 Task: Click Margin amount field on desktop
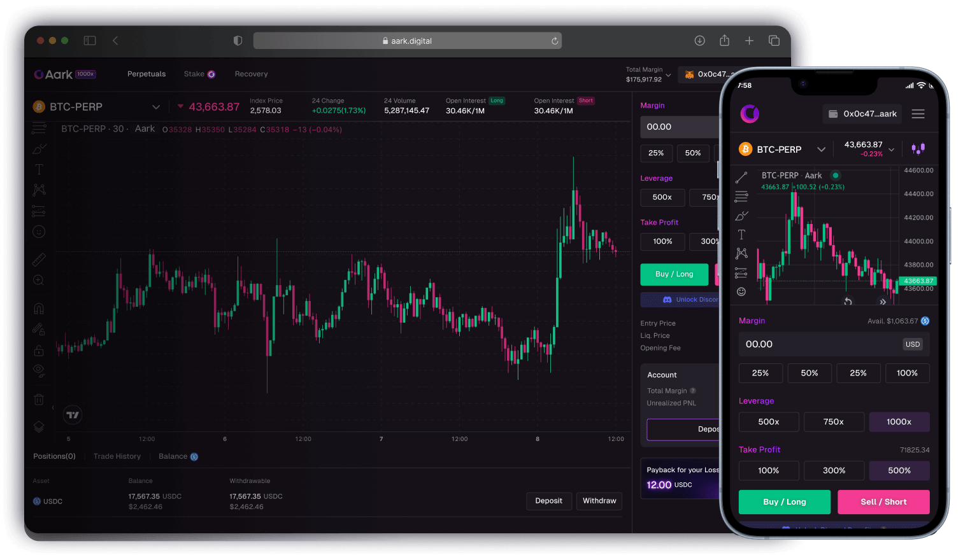tap(680, 127)
